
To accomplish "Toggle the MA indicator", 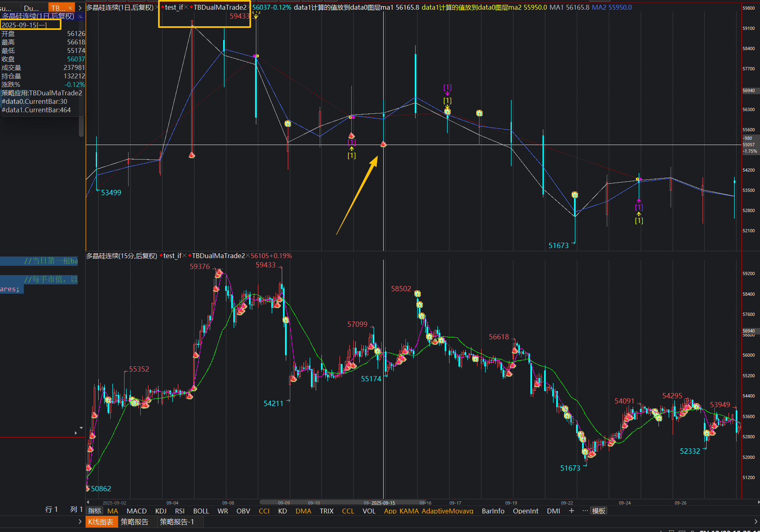I will coord(112,511).
